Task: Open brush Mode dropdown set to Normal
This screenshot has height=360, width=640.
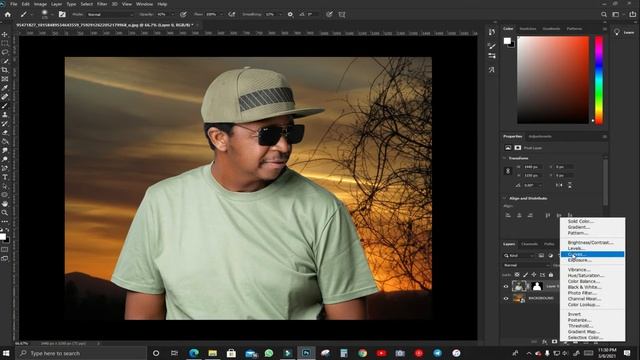Action: 110,14
